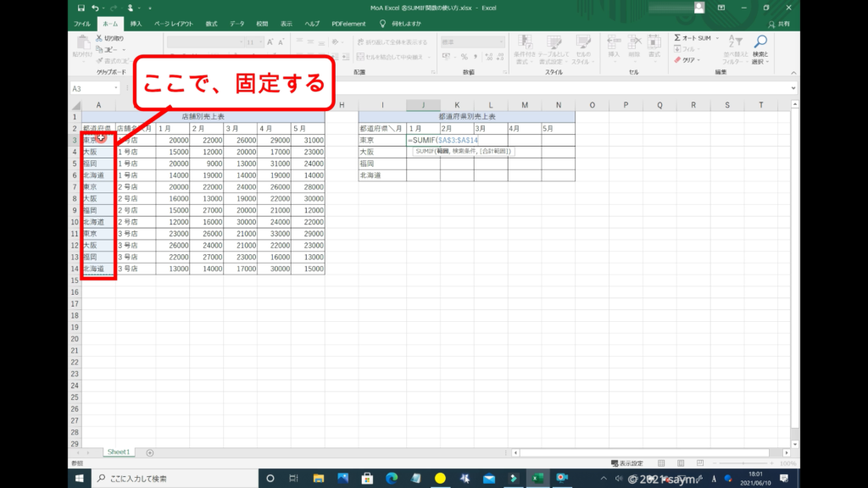
Task: Switch to Page Layout view in status bar
Action: pos(682,463)
